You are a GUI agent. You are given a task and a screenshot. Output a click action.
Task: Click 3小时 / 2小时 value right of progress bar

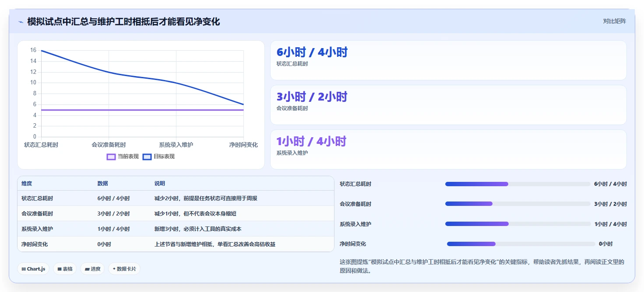pos(610,204)
